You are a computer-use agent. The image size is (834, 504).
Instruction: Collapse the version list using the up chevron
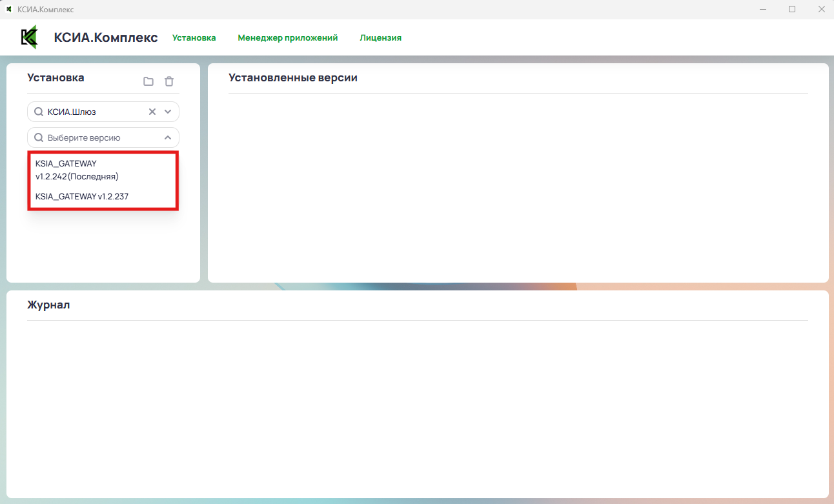168,137
